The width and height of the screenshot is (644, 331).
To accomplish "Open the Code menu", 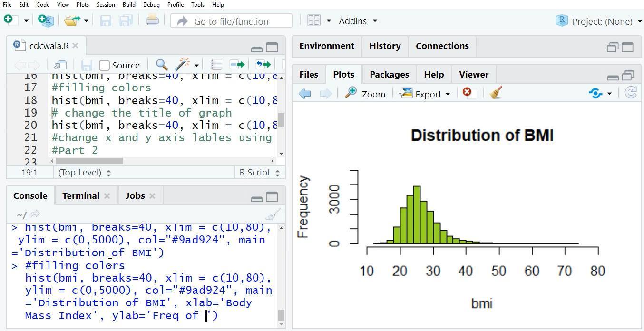I will click(43, 4).
